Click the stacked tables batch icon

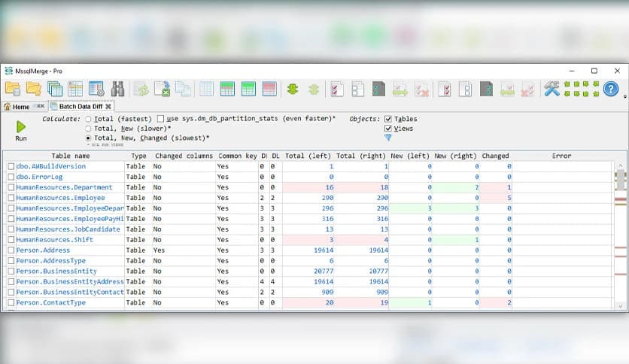point(55,89)
